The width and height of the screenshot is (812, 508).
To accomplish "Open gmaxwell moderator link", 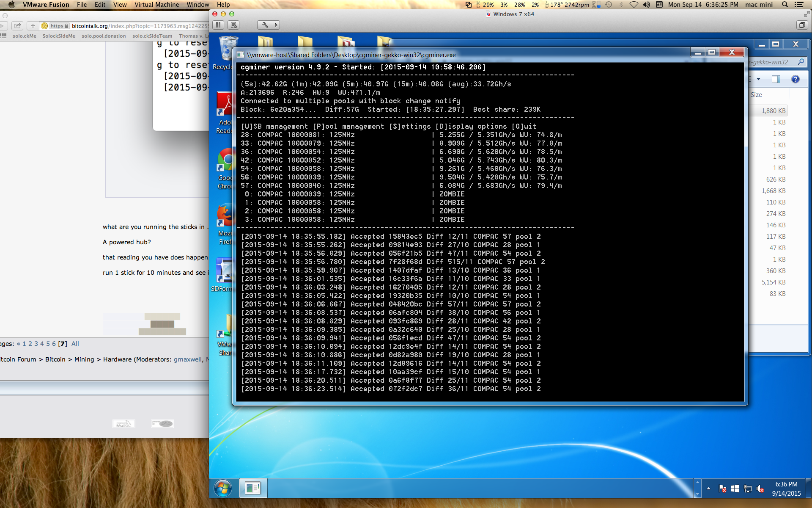I will coord(188,359).
